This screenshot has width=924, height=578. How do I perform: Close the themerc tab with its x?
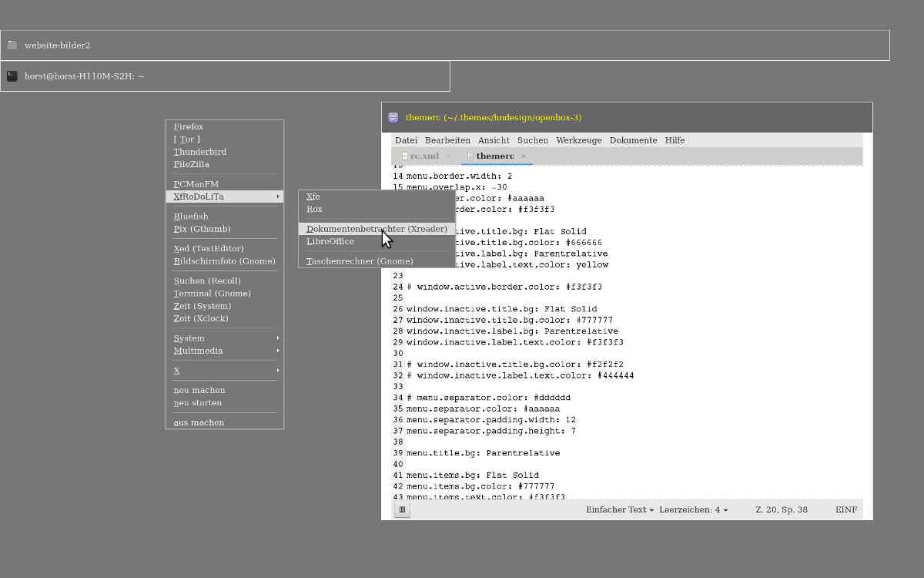coord(524,156)
